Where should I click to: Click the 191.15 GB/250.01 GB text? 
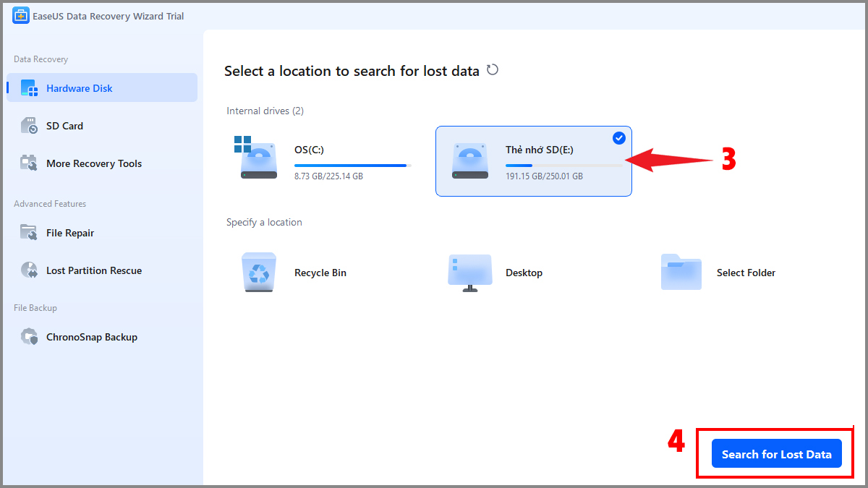tap(544, 176)
